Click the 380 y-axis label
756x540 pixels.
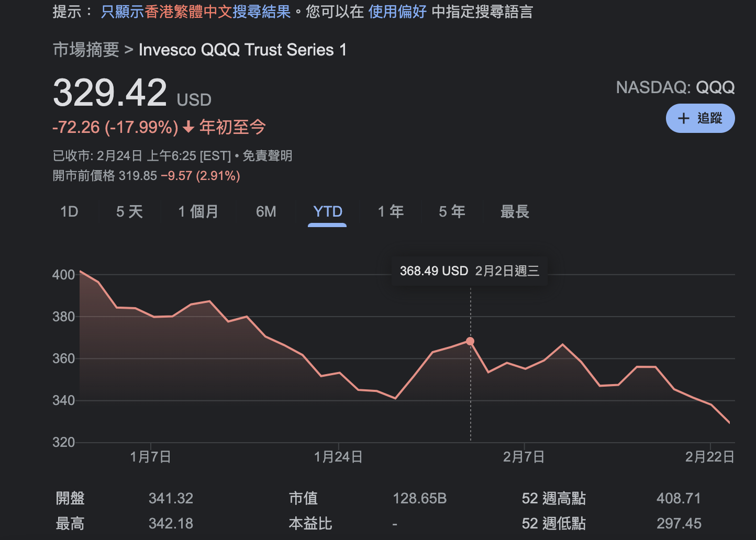[x=64, y=317]
